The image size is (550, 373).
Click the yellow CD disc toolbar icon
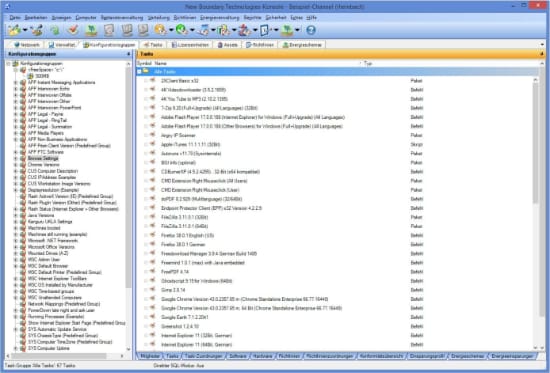coord(160,30)
